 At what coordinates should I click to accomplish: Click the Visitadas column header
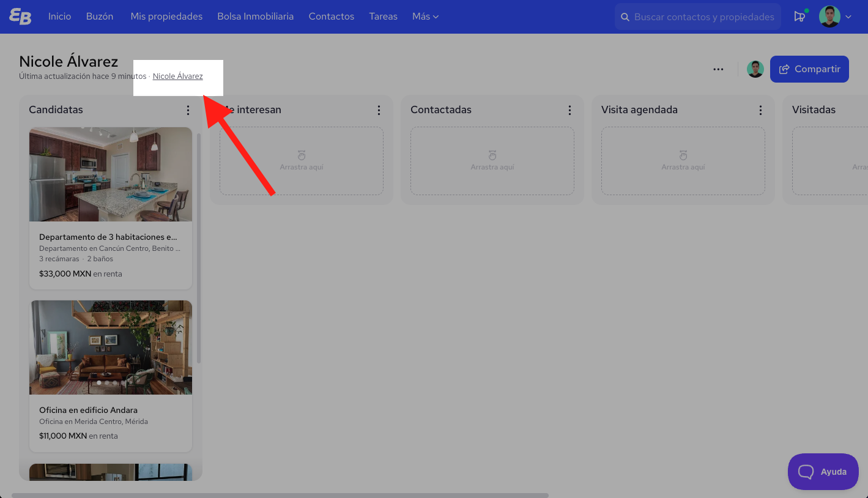click(814, 110)
